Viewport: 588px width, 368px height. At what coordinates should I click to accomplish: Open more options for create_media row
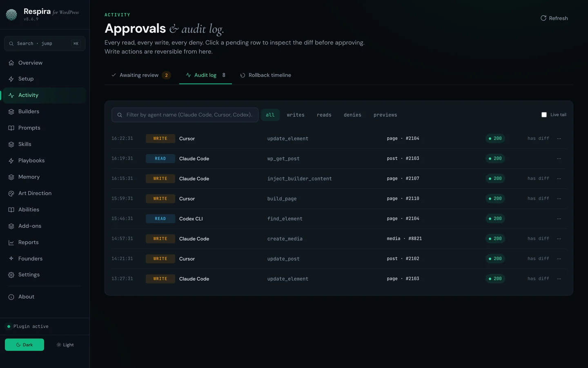coord(559,239)
